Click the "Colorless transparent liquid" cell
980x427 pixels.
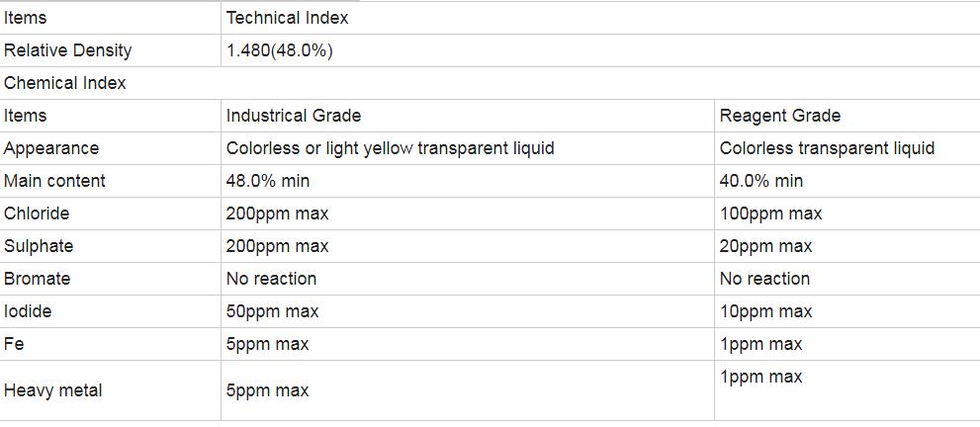827,148
